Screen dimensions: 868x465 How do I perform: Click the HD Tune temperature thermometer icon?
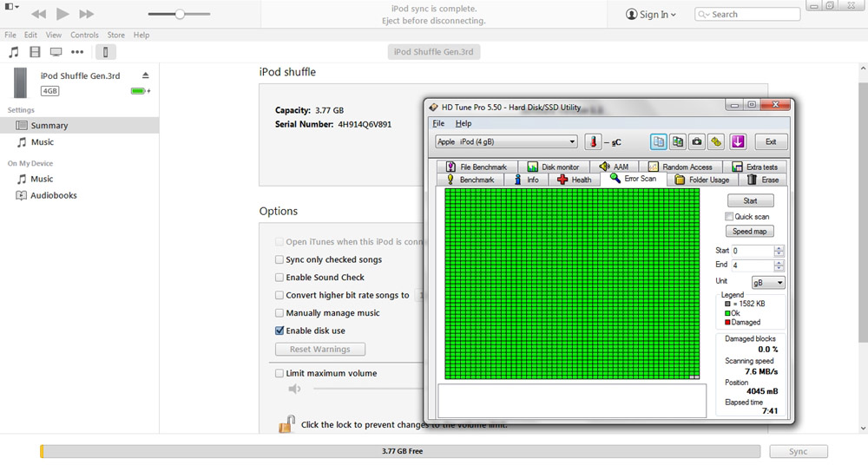click(593, 141)
